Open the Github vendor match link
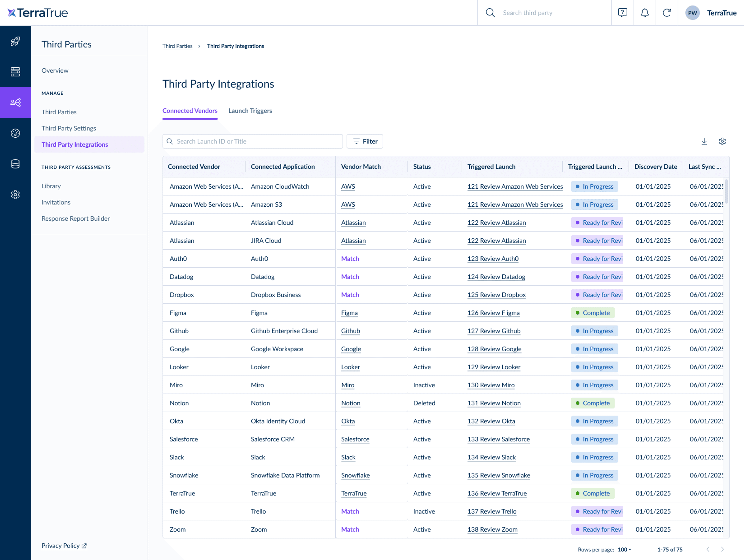 pyautogui.click(x=350, y=331)
